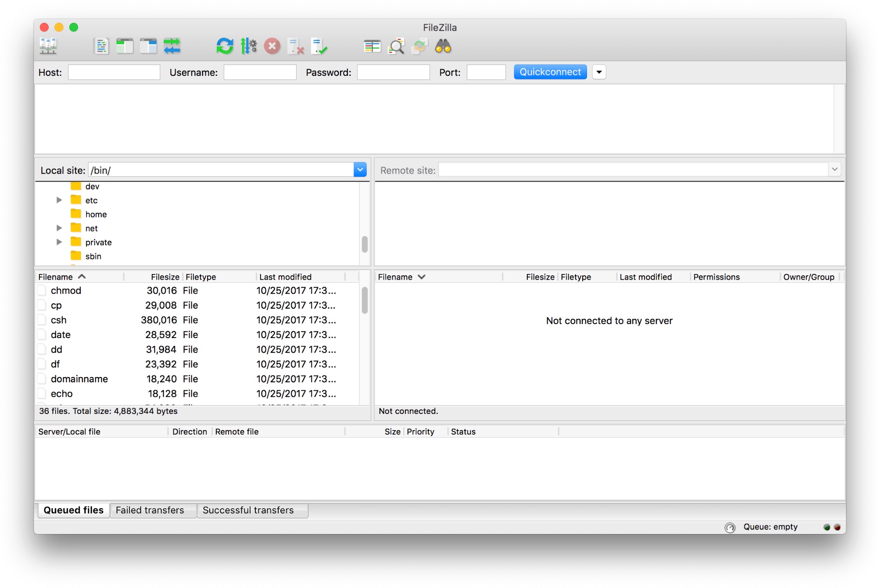Refresh the file and folder lists
The image size is (877, 588).
(225, 46)
